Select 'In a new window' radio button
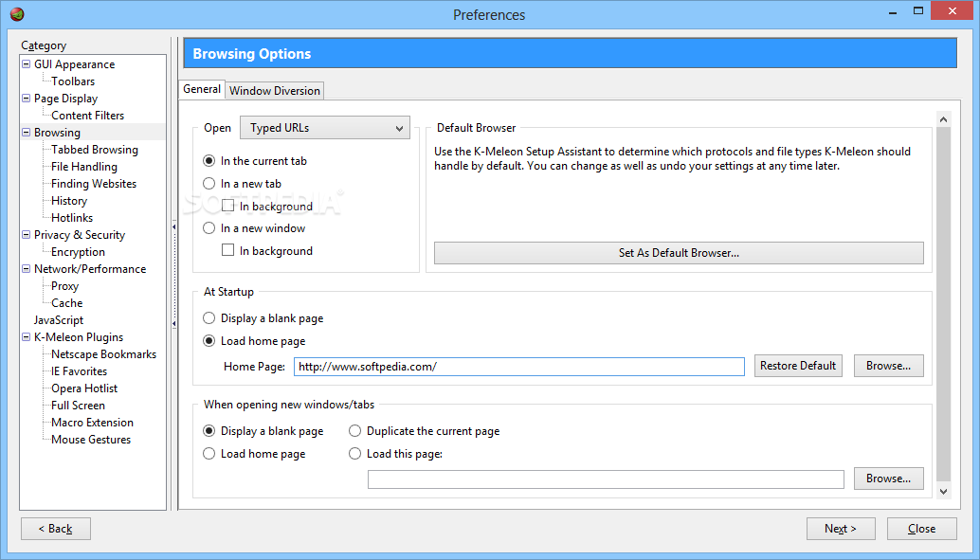 (209, 228)
